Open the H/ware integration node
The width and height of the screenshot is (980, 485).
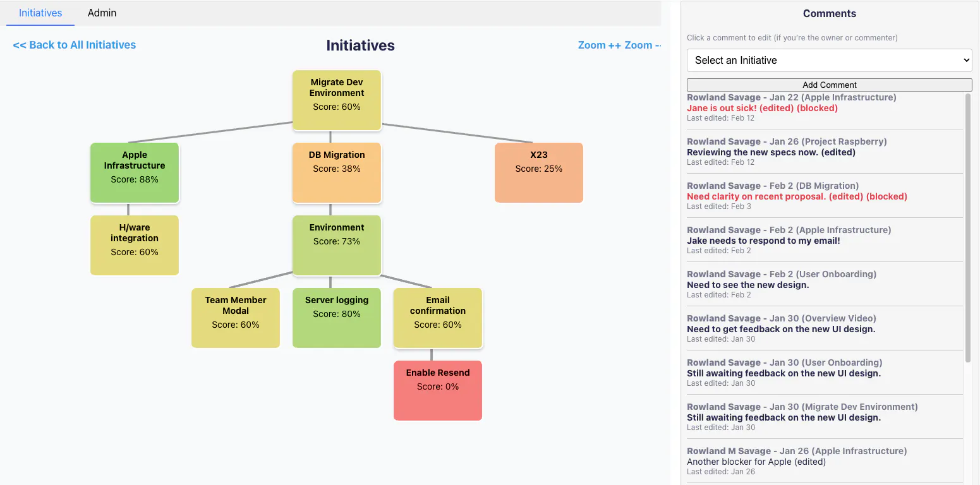tap(135, 246)
